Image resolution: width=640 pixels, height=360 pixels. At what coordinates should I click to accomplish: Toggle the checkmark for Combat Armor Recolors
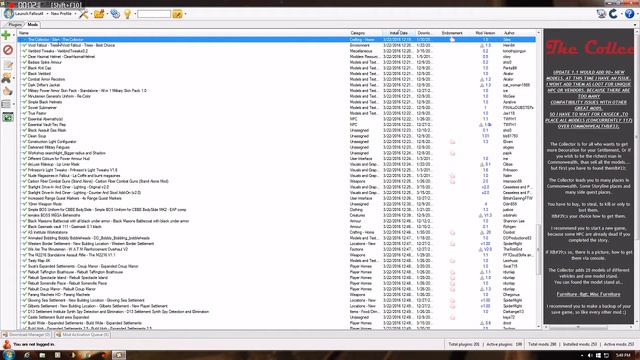coord(24,79)
